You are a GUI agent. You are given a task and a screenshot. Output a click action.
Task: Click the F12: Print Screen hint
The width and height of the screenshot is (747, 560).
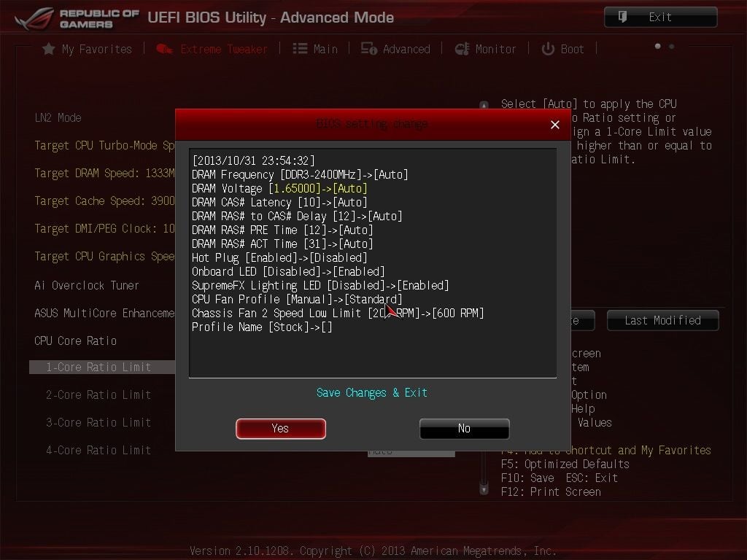coord(551,491)
